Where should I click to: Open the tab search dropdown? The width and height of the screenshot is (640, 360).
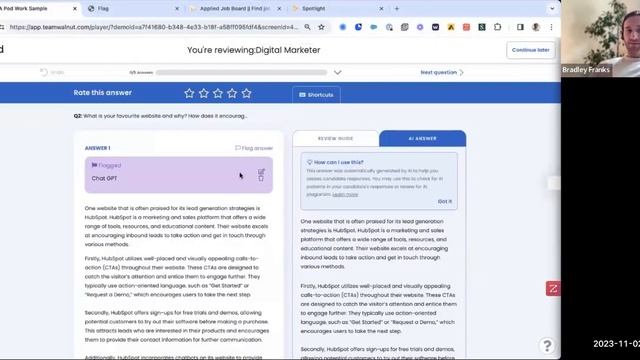(552, 8)
